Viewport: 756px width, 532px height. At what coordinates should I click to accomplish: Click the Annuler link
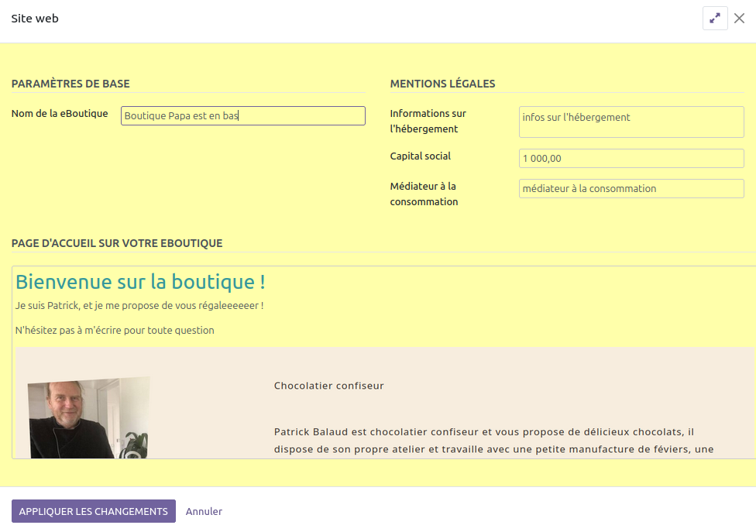(x=204, y=511)
